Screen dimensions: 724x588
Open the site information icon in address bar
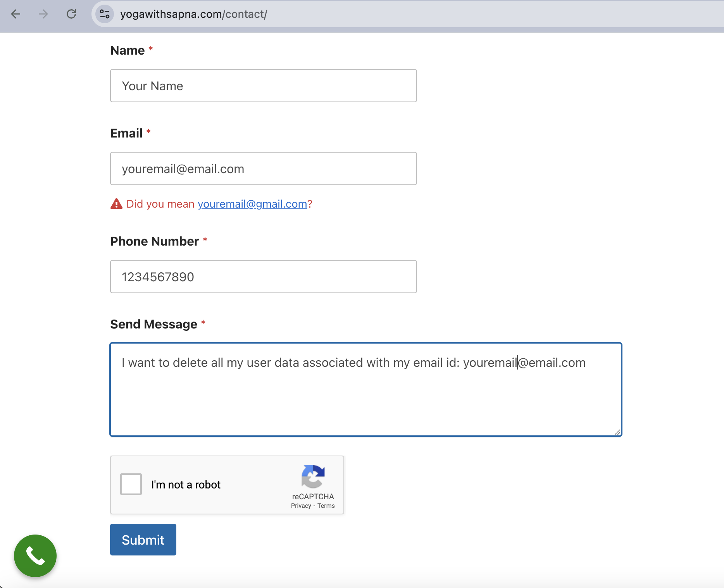coord(105,14)
